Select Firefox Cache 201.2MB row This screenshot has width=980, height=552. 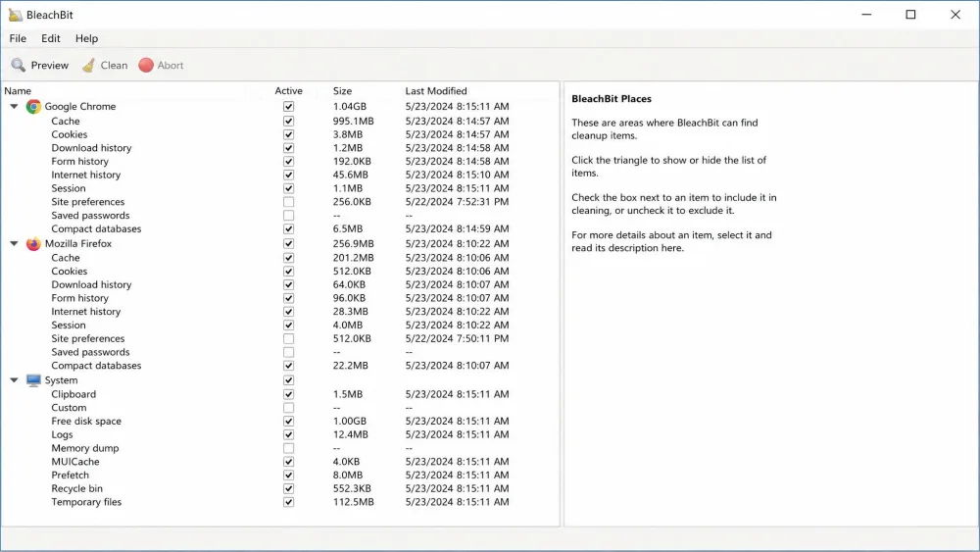280,258
